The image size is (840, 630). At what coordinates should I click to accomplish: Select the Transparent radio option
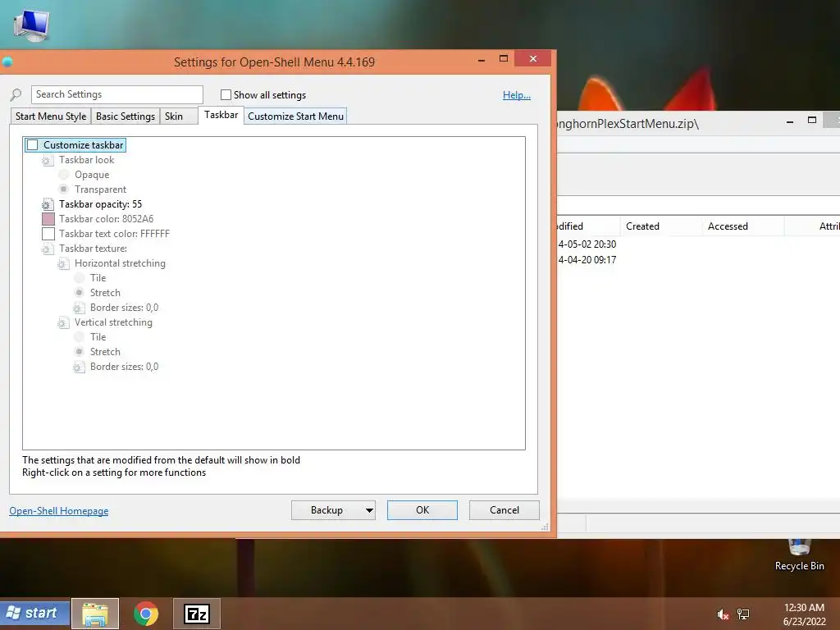click(x=64, y=189)
